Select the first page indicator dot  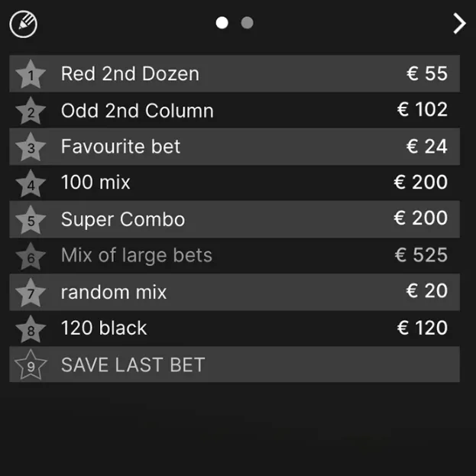pyautogui.click(x=222, y=23)
